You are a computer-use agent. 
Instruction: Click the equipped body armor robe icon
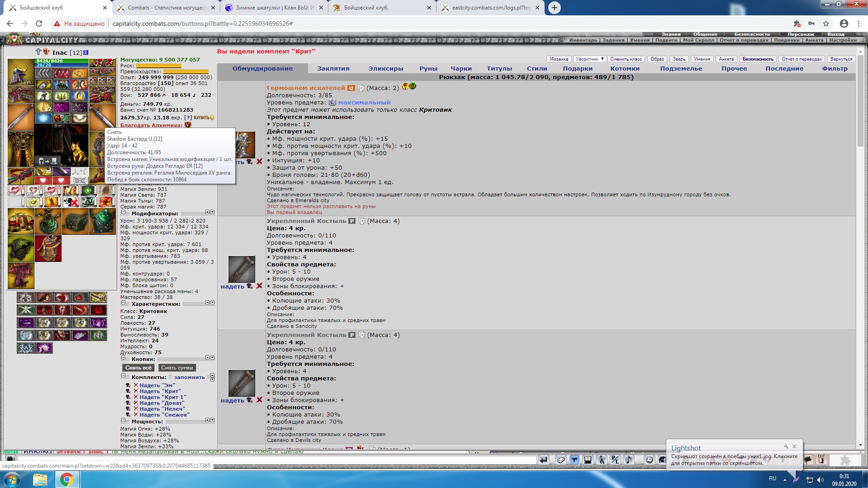20,149
